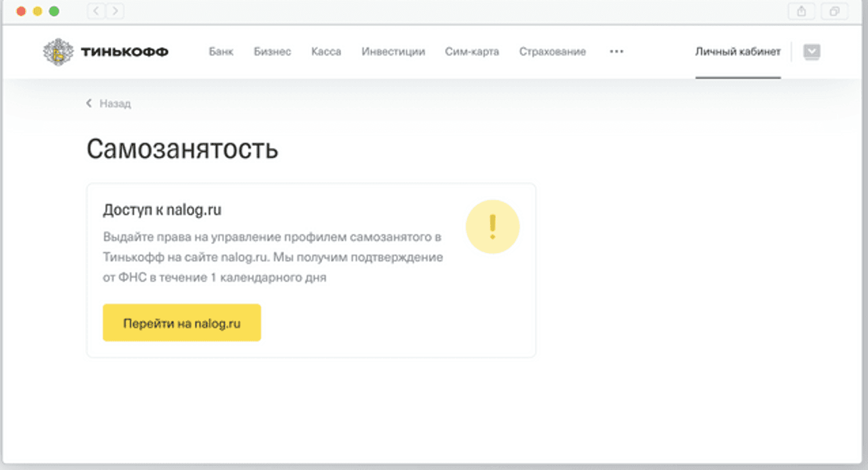Click the browser back arrow
This screenshot has width=868, height=470.
coord(96,11)
